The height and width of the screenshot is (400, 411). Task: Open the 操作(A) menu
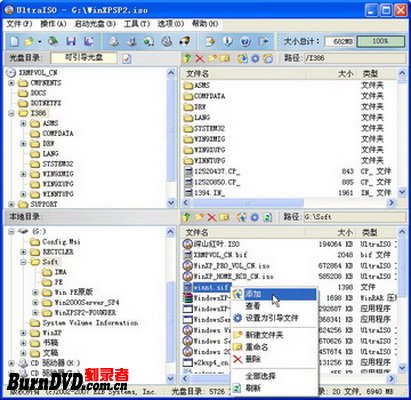tap(53, 24)
